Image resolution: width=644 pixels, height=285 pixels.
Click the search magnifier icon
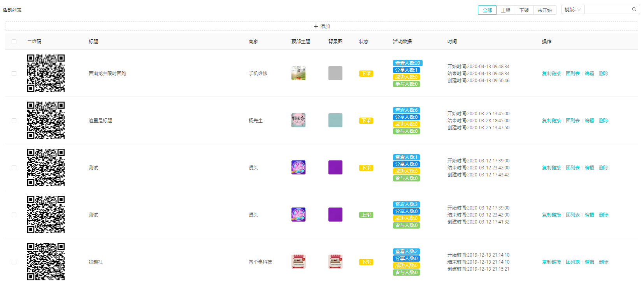pos(634,9)
